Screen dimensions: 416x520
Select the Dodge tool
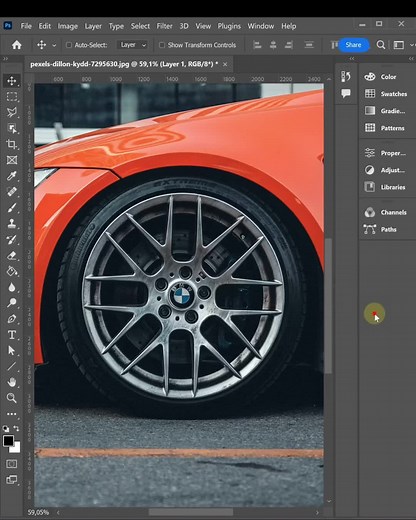coord(12,303)
